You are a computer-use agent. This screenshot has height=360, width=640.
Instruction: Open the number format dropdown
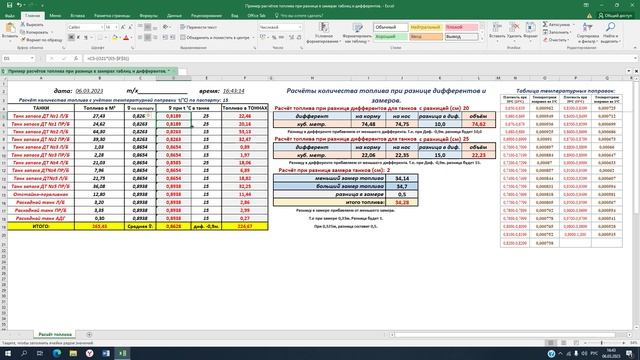pos(300,27)
